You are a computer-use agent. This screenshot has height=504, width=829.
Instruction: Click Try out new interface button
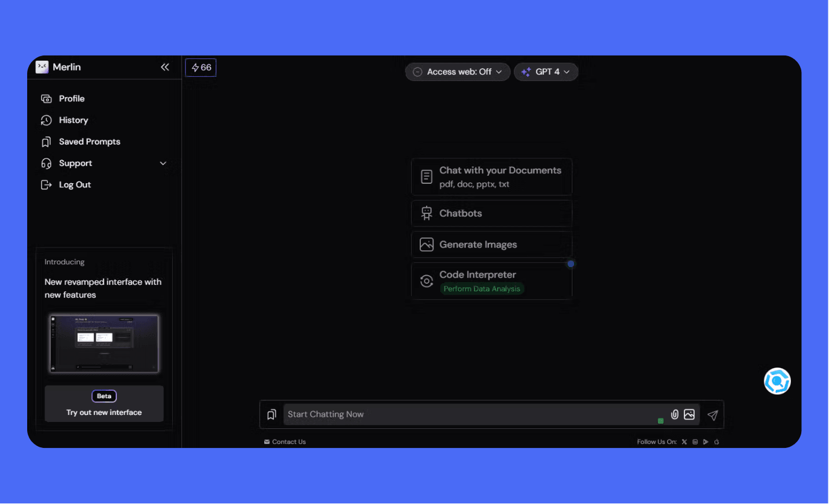[104, 404]
